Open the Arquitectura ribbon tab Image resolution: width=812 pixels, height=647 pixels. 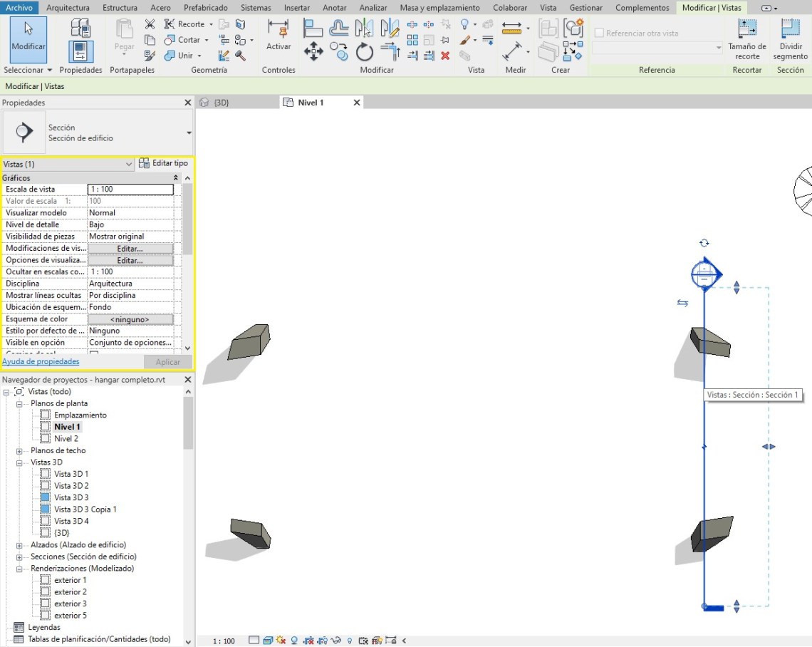(x=68, y=7)
